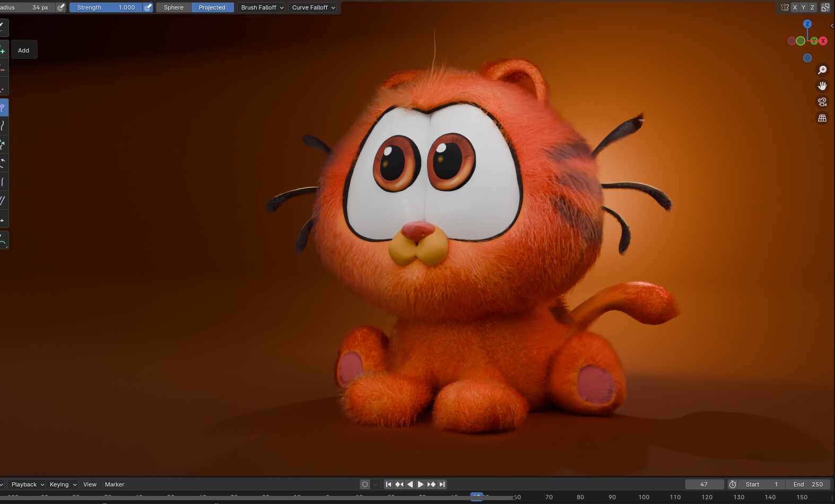Click frame 100 on the timeline ruler
Screen dimensions: 835x504
pos(643,497)
